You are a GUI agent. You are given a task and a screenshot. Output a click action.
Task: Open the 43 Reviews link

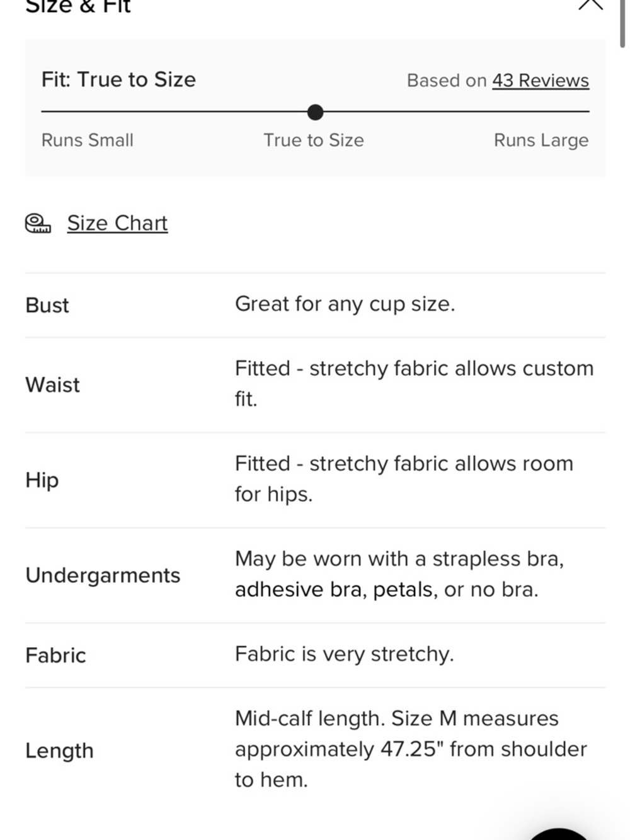pyautogui.click(x=541, y=81)
